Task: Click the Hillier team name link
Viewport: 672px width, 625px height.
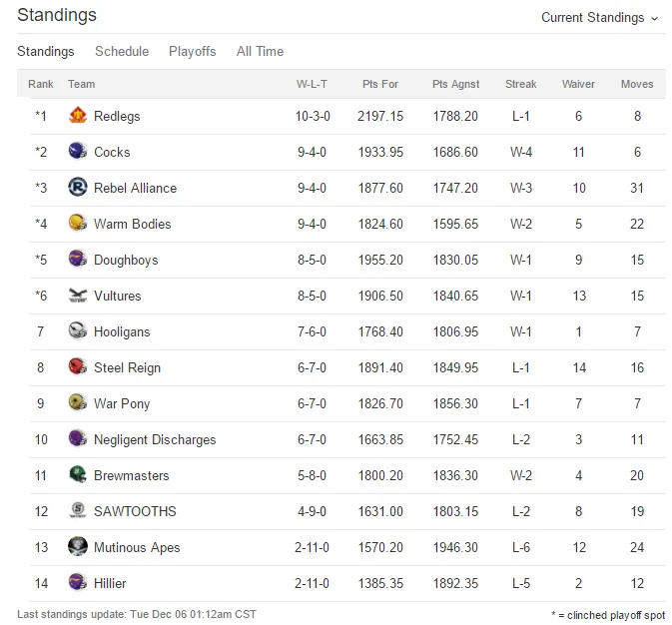Action: 110,583
